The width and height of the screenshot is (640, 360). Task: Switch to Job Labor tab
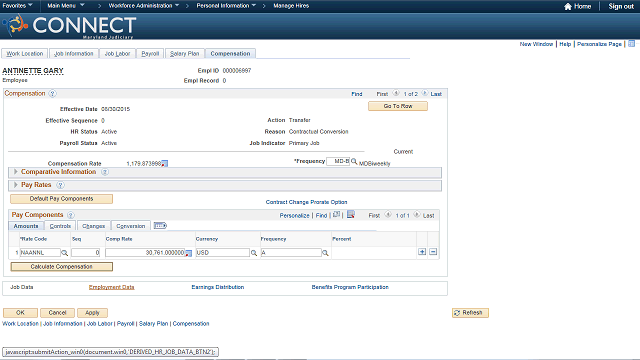coord(117,54)
